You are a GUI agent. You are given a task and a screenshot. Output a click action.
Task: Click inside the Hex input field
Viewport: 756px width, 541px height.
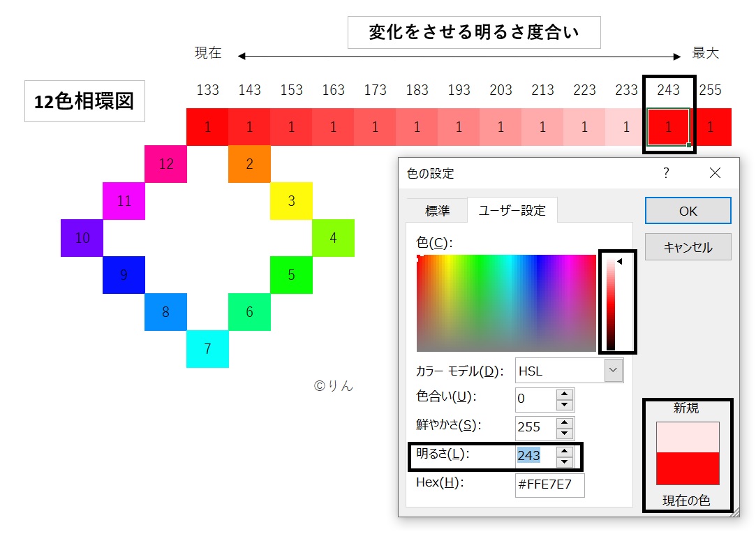click(x=549, y=485)
